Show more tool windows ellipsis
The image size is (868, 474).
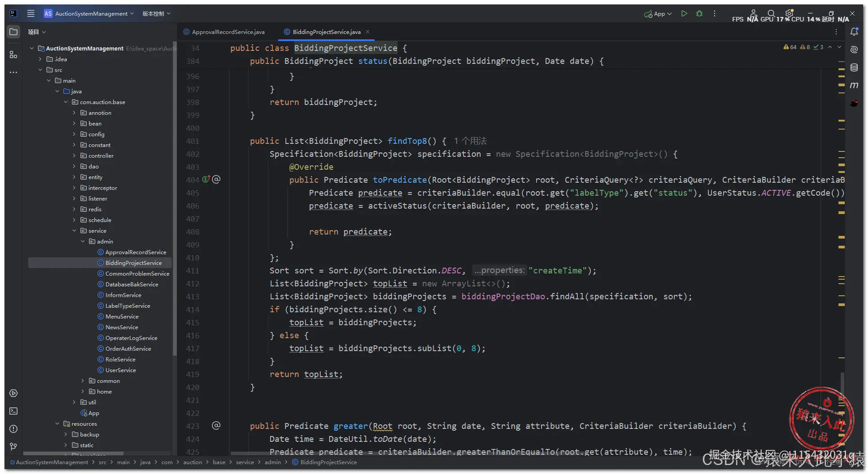13,72
